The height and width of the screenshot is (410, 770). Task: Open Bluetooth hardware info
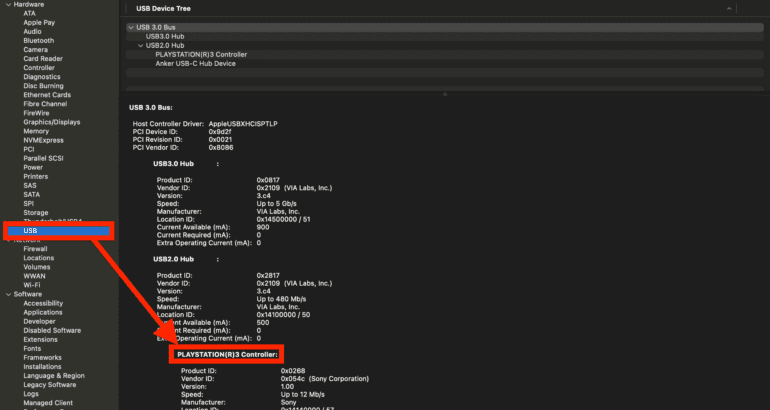[38, 40]
